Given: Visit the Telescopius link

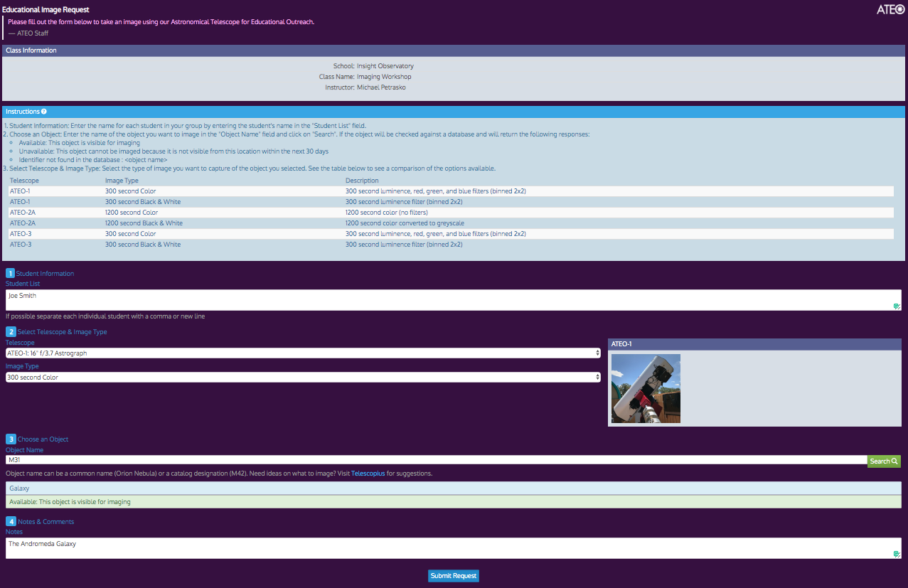Looking at the screenshot, I should pos(368,474).
